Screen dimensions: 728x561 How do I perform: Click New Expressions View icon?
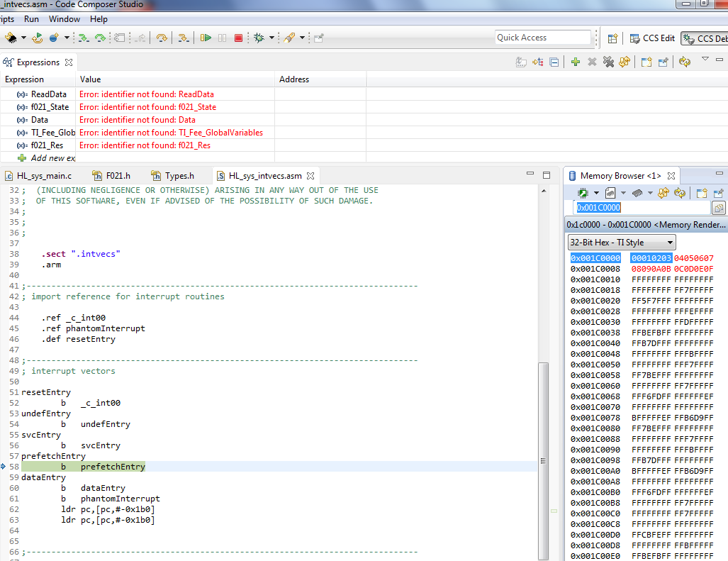(646, 62)
